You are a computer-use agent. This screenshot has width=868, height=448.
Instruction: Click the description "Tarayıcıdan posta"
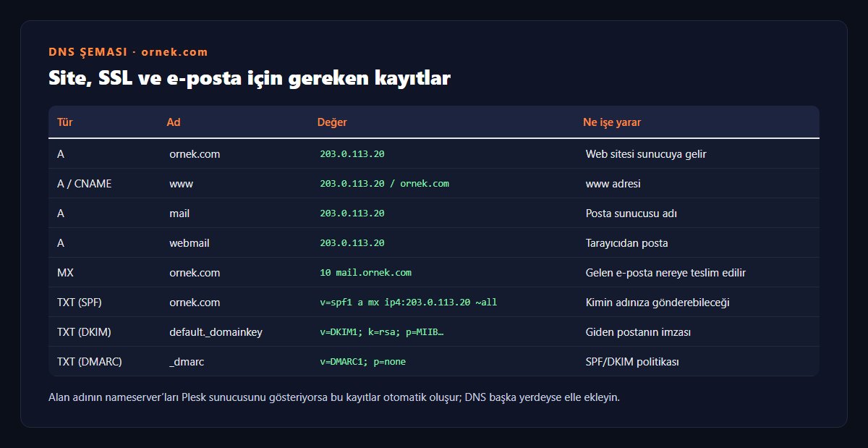(627, 243)
